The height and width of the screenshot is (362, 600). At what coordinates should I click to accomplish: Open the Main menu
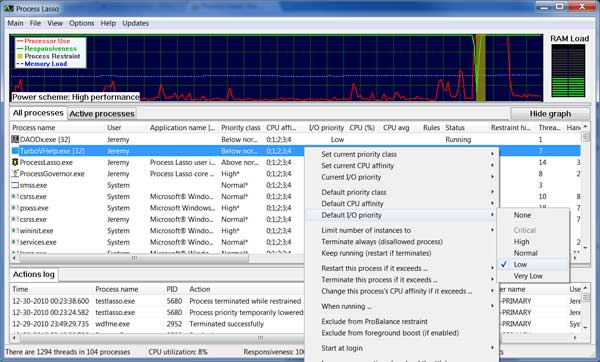[x=15, y=23]
